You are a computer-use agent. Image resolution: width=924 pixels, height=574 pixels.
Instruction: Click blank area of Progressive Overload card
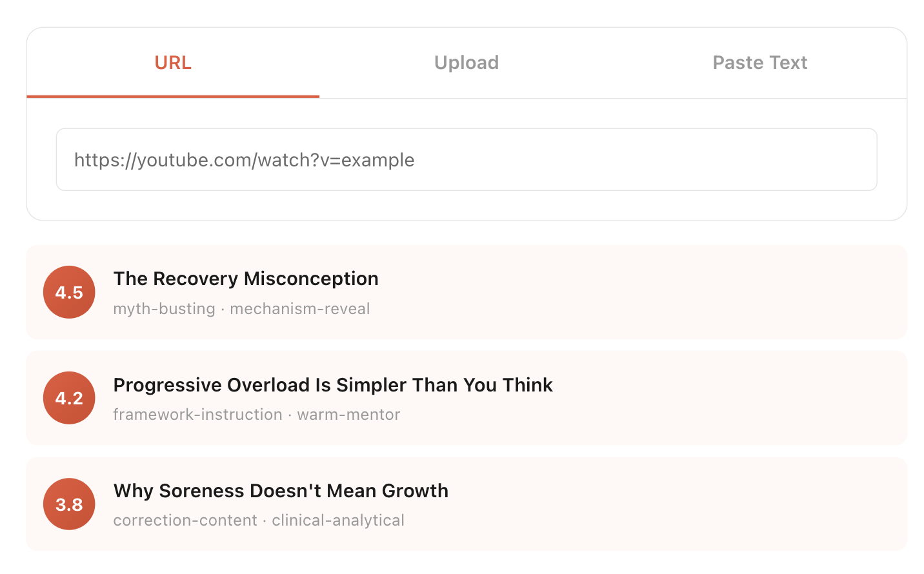710,398
